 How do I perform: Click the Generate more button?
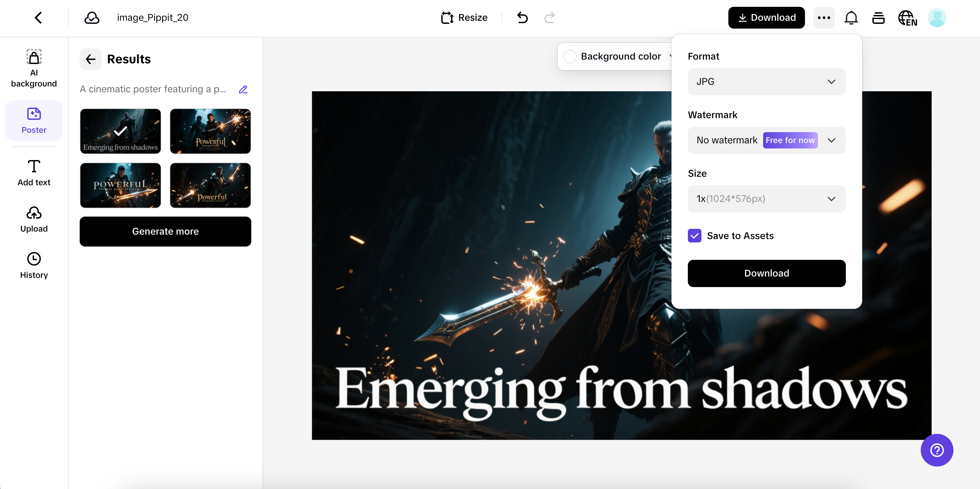click(x=165, y=231)
